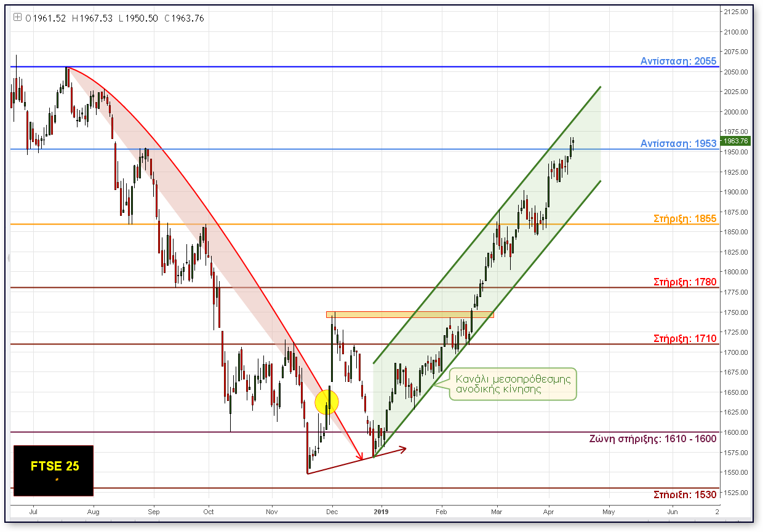Image resolution: width=763 pixels, height=532 pixels.
Task: Click the 1675.00 price axis label
Action: pos(736,372)
